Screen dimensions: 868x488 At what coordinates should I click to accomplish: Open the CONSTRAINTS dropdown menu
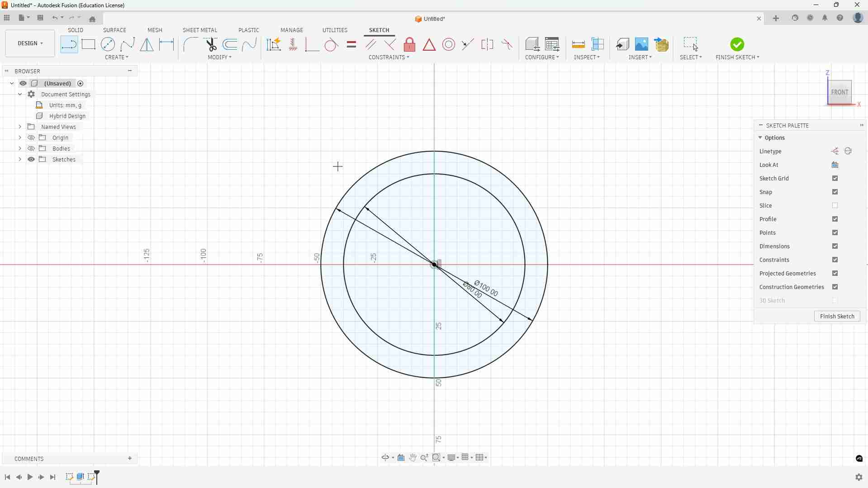click(389, 57)
